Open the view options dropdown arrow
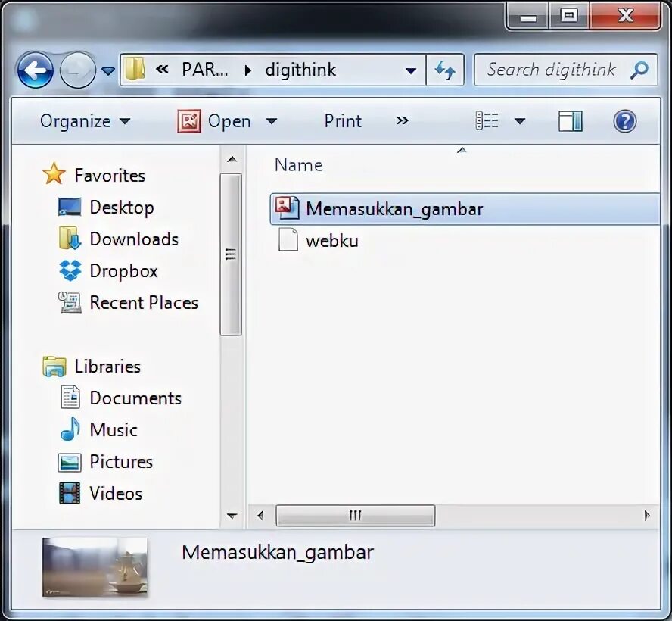The width and height of the screenshot is (672, 621). tap(520, 122)
